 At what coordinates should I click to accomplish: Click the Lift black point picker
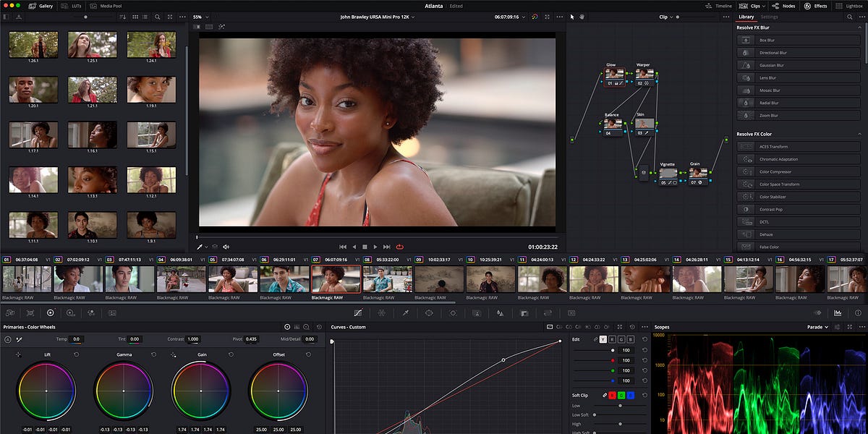point(19,355)
